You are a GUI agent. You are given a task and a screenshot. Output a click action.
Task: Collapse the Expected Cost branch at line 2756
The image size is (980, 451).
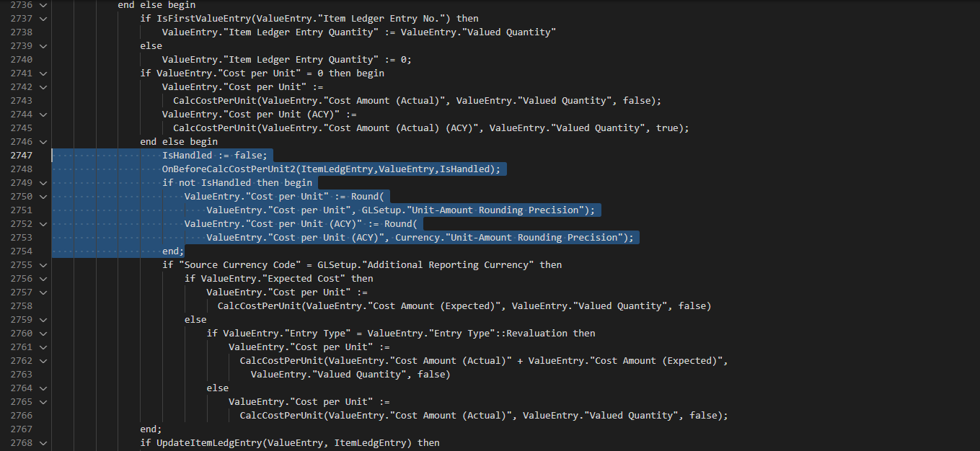pos(43,278)
